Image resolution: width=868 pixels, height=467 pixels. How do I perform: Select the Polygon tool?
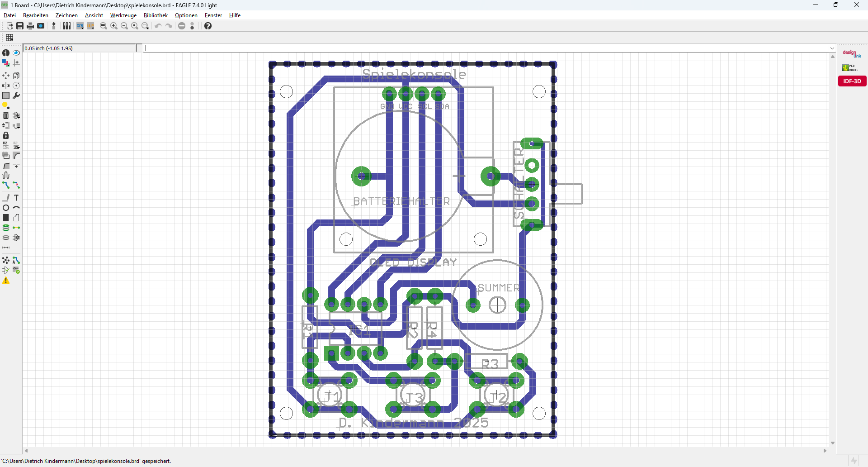click(x=16, y=218)
